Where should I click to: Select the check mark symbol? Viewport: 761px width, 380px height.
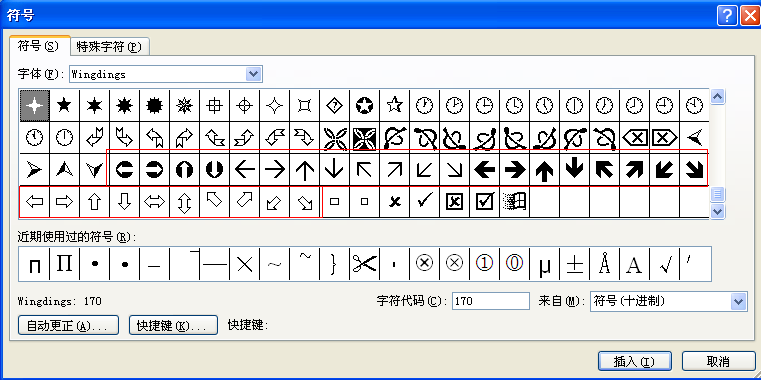click(x=425, y=201)
